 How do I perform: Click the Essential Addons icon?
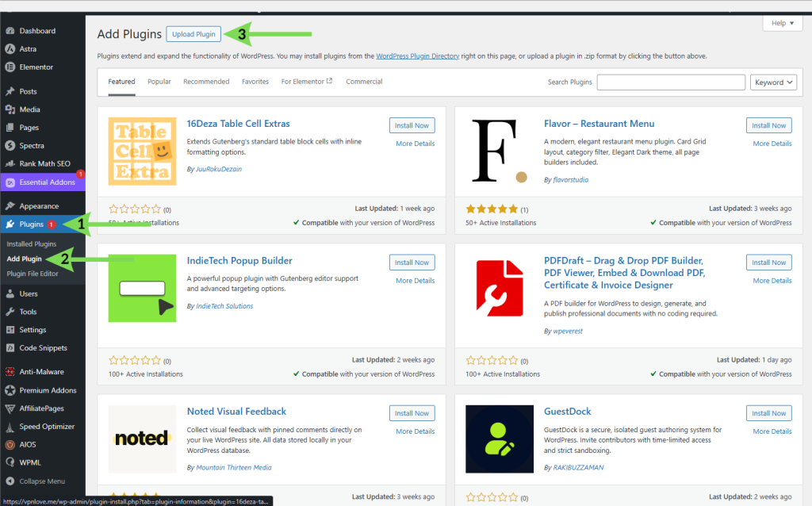pos(10,182)
